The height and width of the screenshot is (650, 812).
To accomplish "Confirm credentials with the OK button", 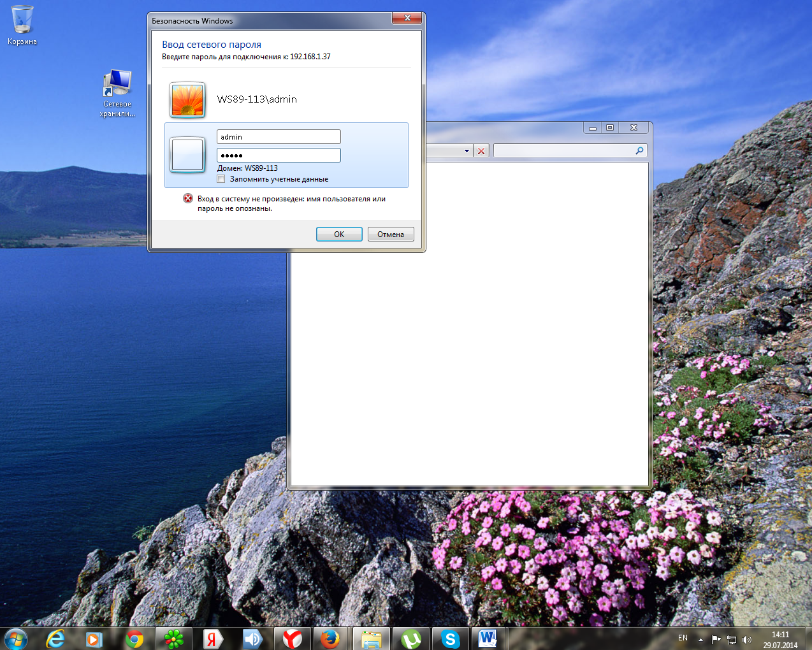I will [x=339, y=234].
